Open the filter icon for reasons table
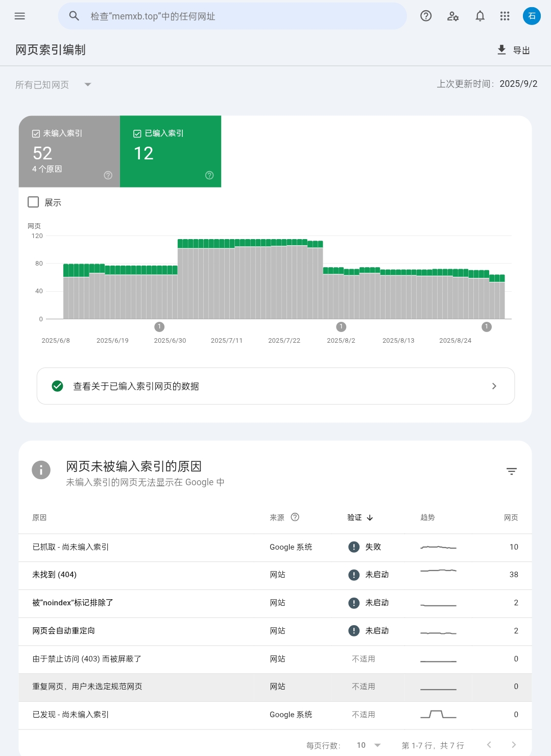 512,471
